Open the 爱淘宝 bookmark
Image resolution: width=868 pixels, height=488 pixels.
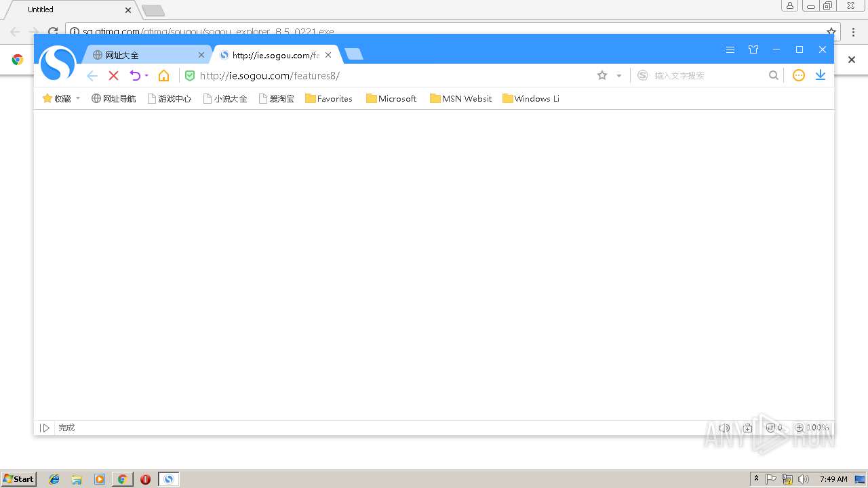point(276,98)
